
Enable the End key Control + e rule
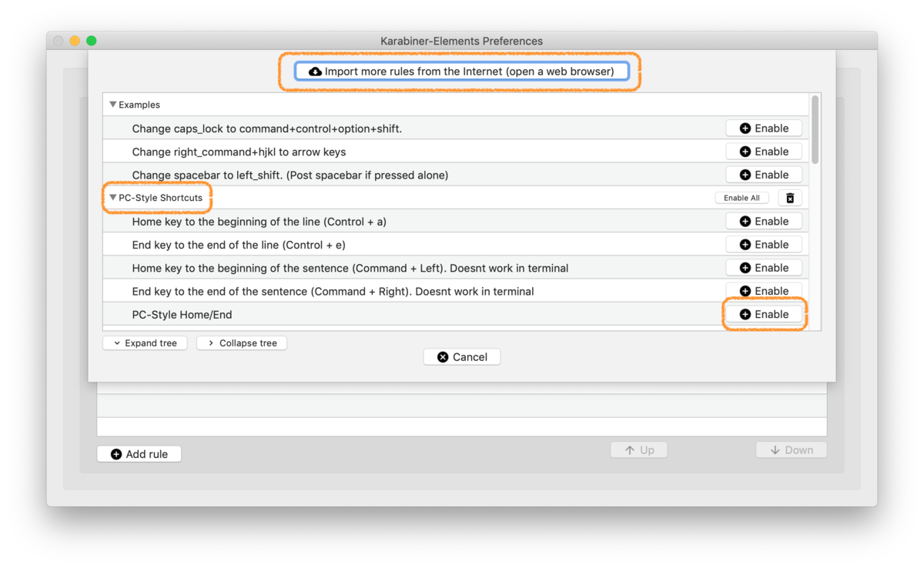tap(764, 244)
